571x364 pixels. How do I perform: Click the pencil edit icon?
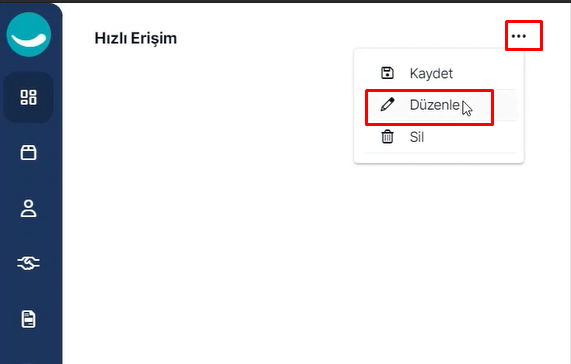(x=387, y=104)
